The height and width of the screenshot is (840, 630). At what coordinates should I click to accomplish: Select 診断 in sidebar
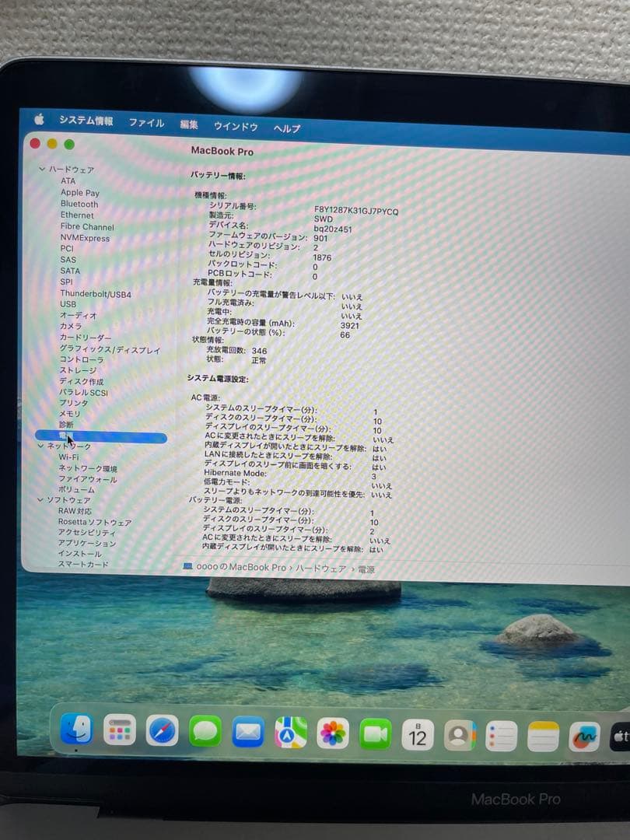click(66, 425)
